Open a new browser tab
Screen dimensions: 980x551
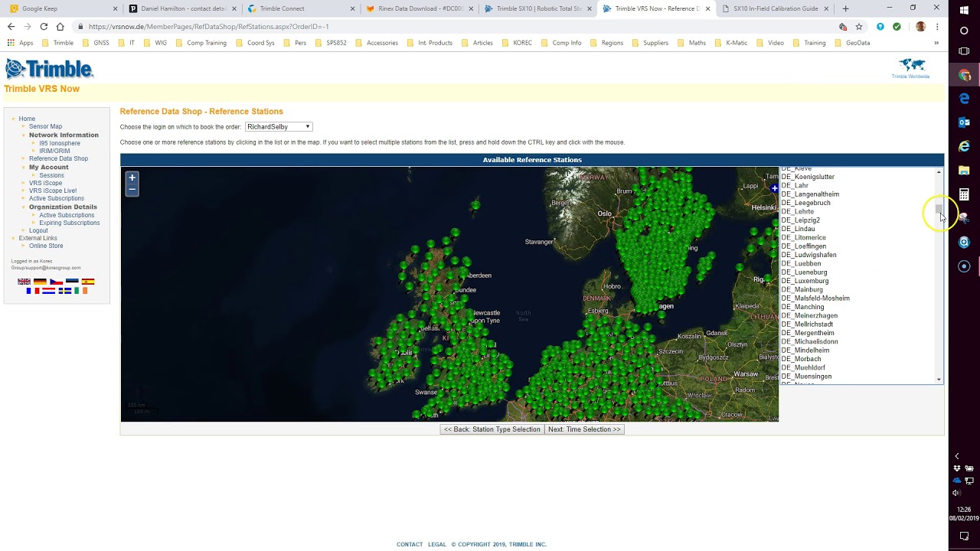coord(845,8)
